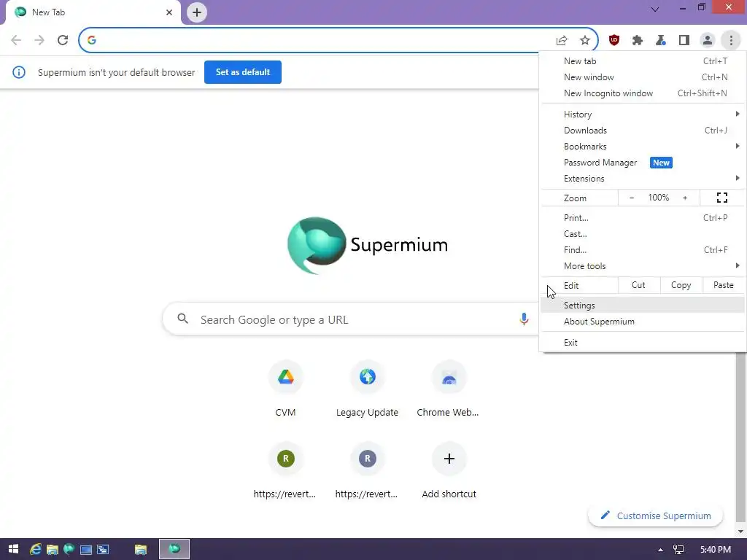Image resolution: width=747 pixels, height=560 pixels.
Task: Expand the More tools submenu
Action: (x=642, y=265)
